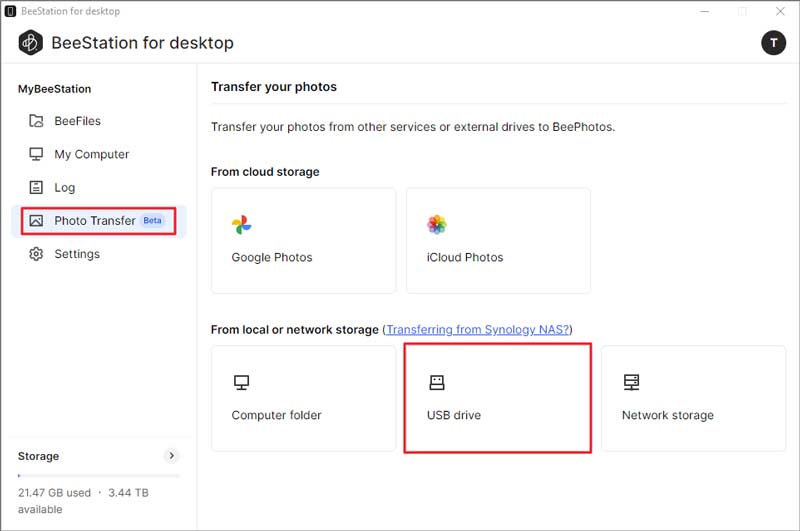Viewport: 800px width, 531px height.
Task: Click the From local or network storage heading
Action: 295,330
